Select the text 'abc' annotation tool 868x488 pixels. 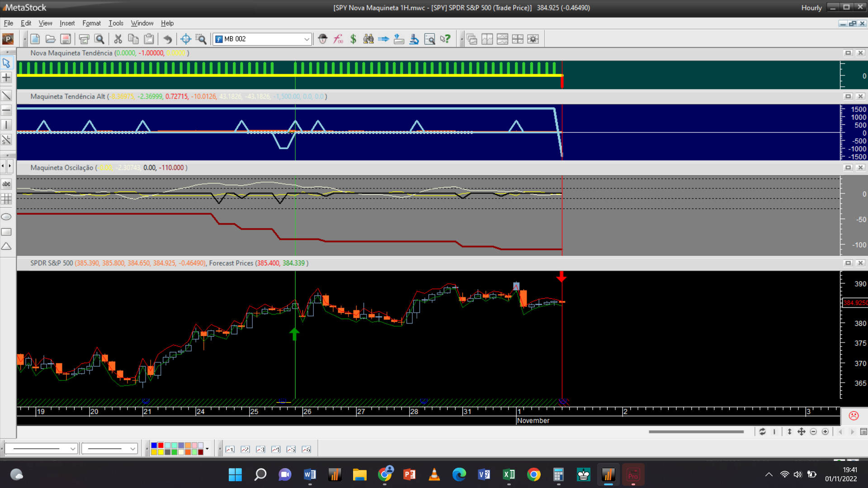point(6,184)
